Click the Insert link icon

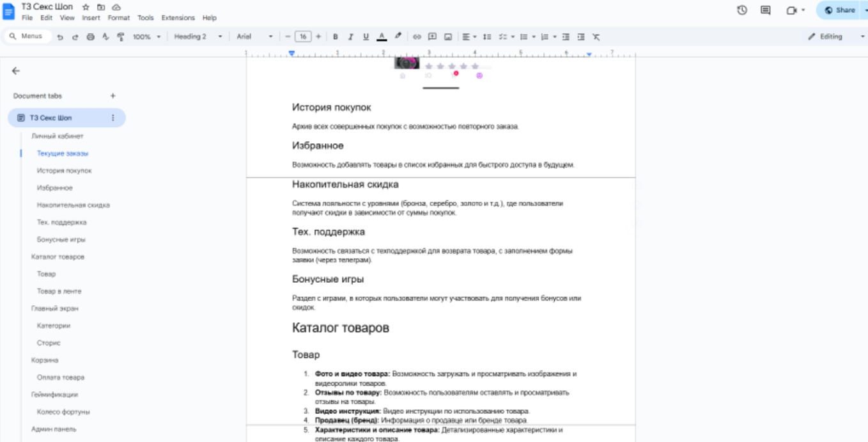click(417, 37)
